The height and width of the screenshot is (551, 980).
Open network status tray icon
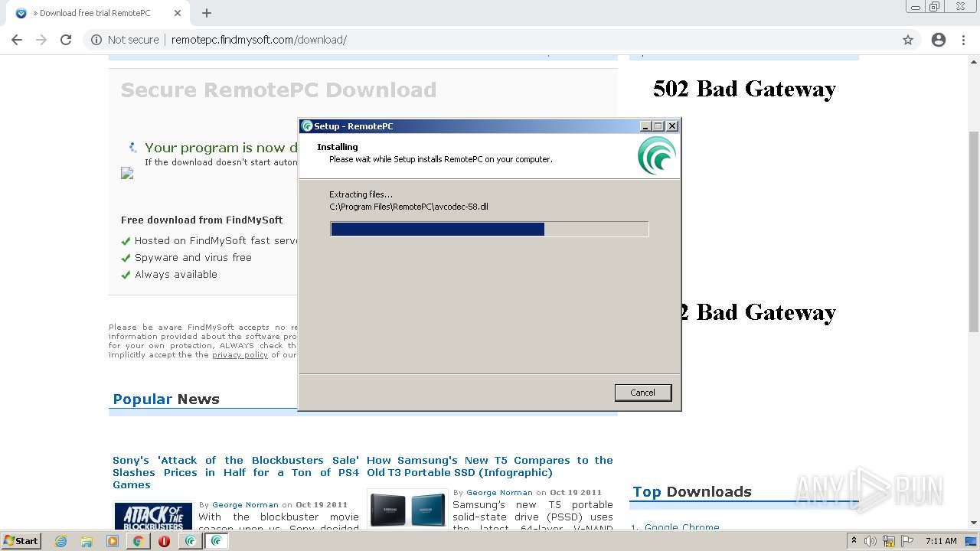[x=889, y=541]
